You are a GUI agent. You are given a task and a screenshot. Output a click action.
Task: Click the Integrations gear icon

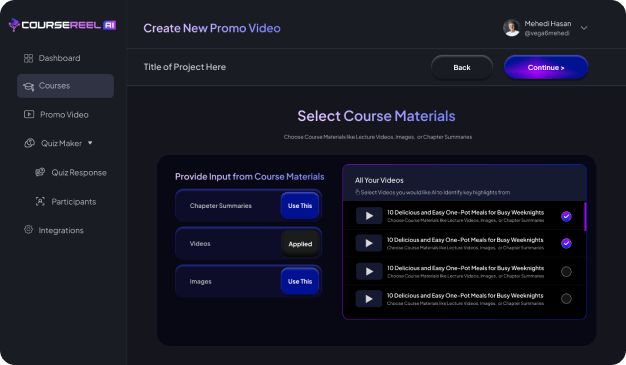click(28, 230)
